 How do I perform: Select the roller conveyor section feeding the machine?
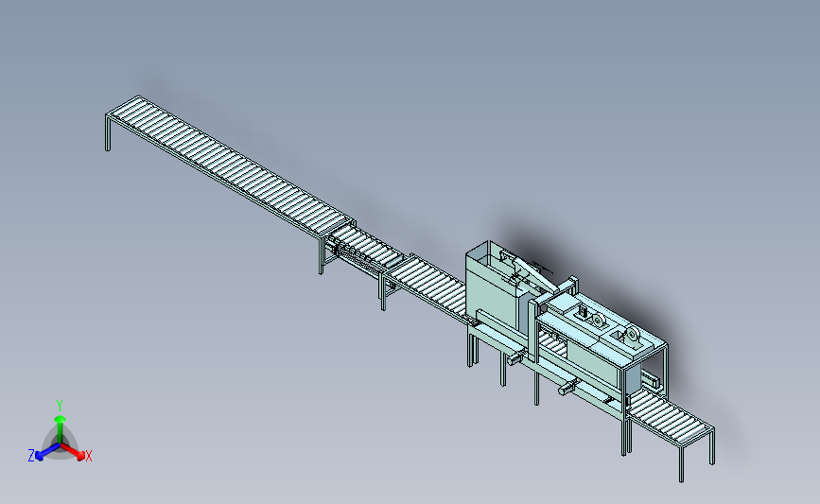click(430, 285)
